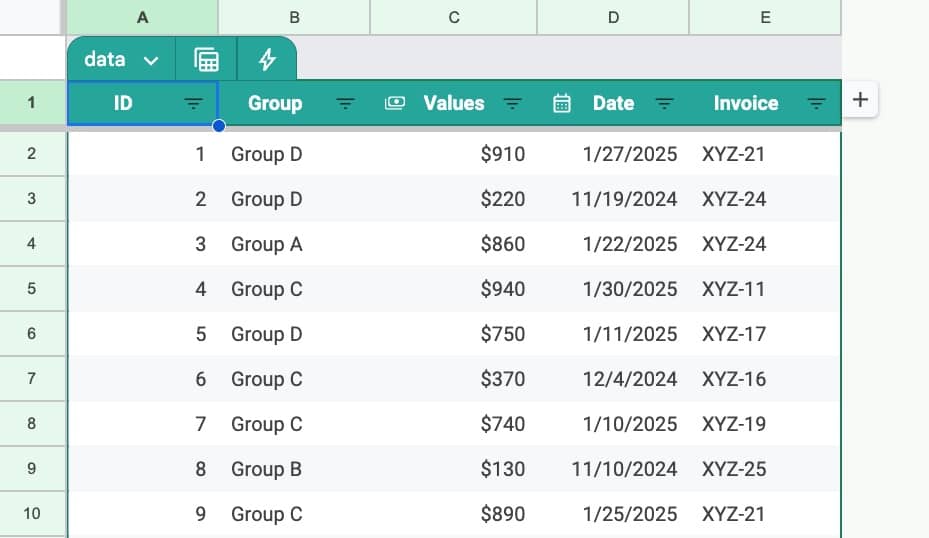Screen dimensions: 929x538
Task: Open the Invoice column filter icon
Action: (x=816, y=104)
